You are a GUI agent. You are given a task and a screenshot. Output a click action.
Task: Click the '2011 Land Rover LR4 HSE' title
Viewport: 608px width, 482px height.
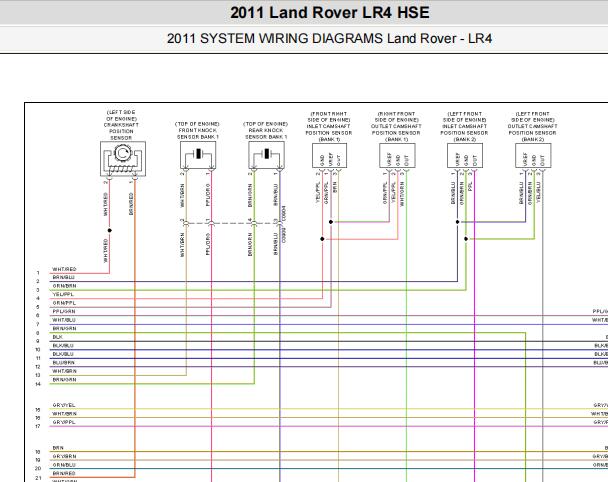tap(330, 12)
